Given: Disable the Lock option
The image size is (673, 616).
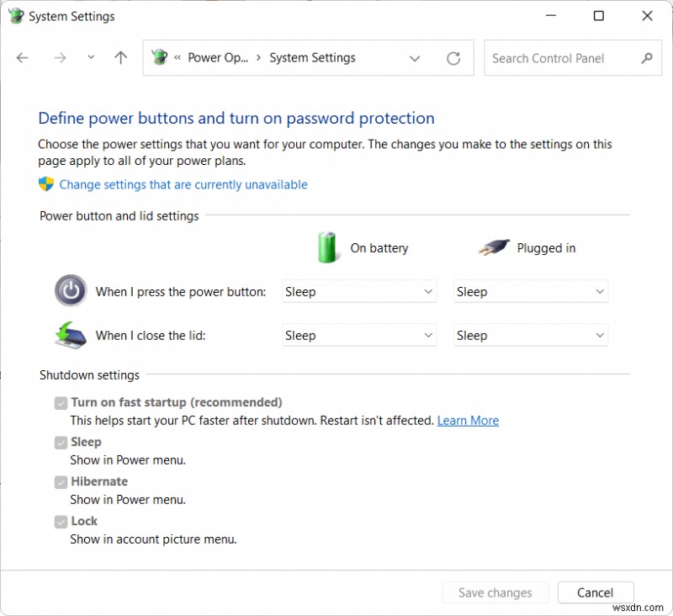Looking at the screenshot, I should click(61, 521).
